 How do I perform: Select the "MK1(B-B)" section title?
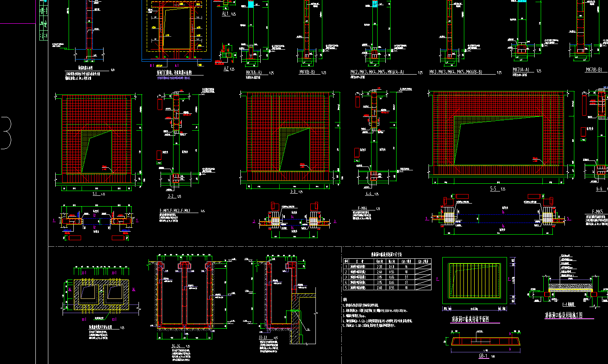pyautogui.click(x=307, y=72)
